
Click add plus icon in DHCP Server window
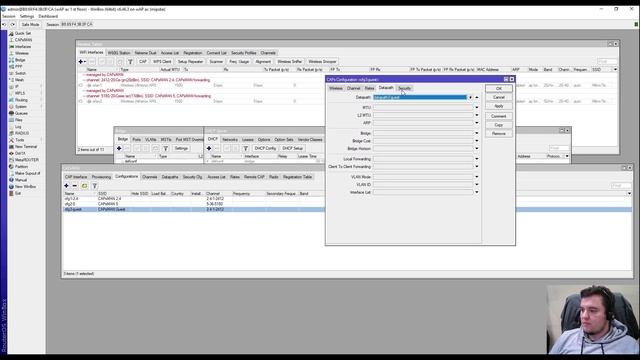209,149
